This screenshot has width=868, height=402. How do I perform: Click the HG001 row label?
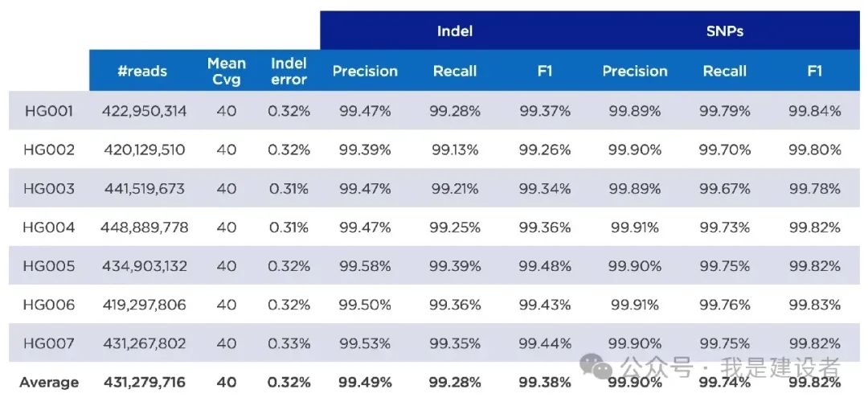point(48,111)
